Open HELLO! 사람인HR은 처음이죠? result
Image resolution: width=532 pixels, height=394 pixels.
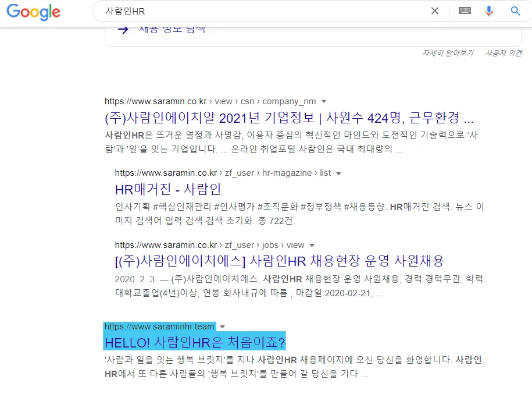click(x=195, y=342)
